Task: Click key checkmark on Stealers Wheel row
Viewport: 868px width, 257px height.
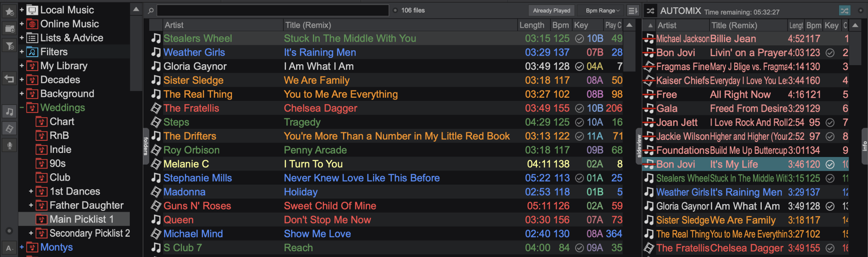Action: coord(579,39)
